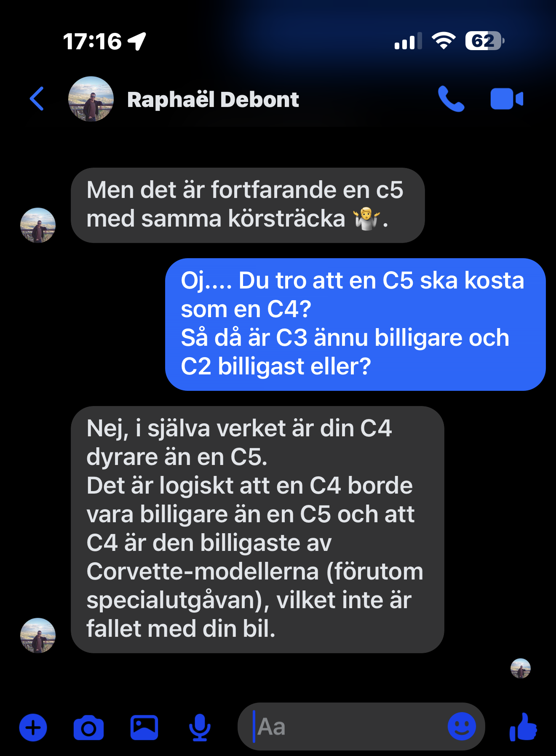Open Raphaël Debont's profile picture in header
The width and height of the screenshot is (556, 756).
pos(91,99)
